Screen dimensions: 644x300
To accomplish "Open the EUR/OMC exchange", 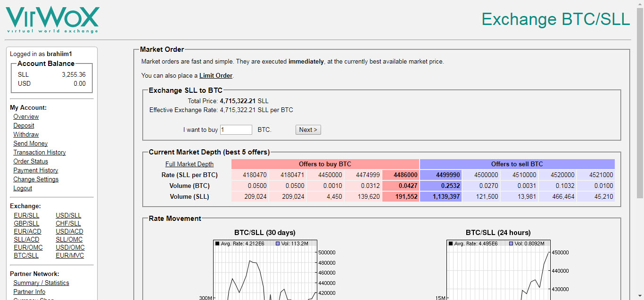I will [x=28, y=248].
